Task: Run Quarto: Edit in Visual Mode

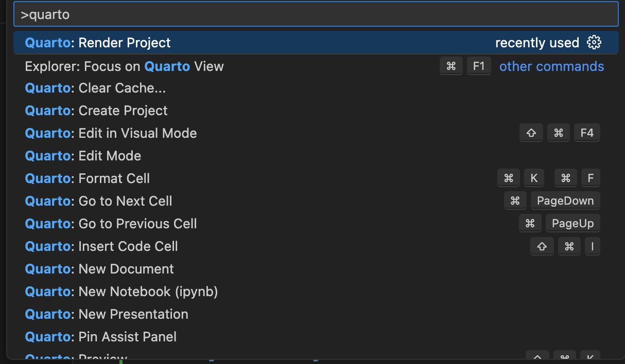Action: [316, 134]
